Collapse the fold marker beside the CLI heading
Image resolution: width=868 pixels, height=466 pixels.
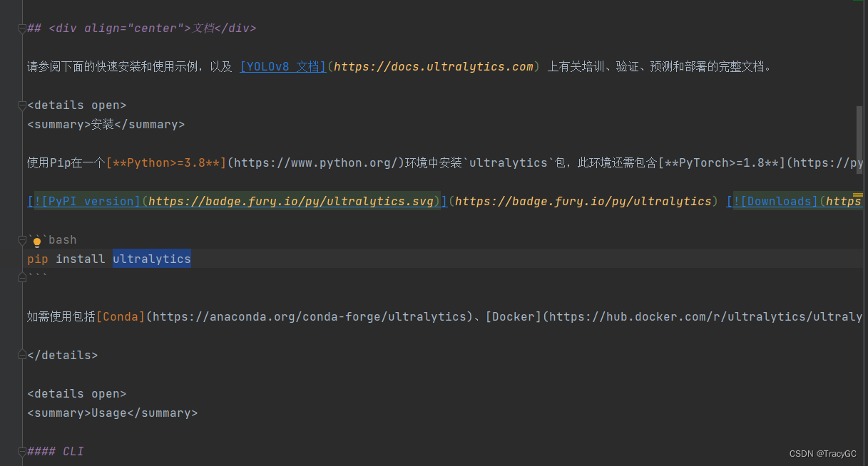22,452
